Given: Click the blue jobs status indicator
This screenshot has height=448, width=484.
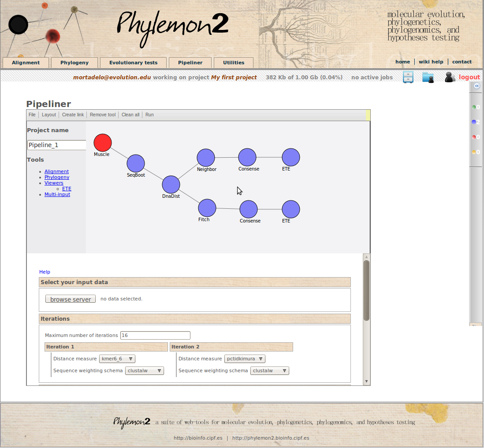Looking at the screenshot, I should pyautogui.click(x=474, y=122).
